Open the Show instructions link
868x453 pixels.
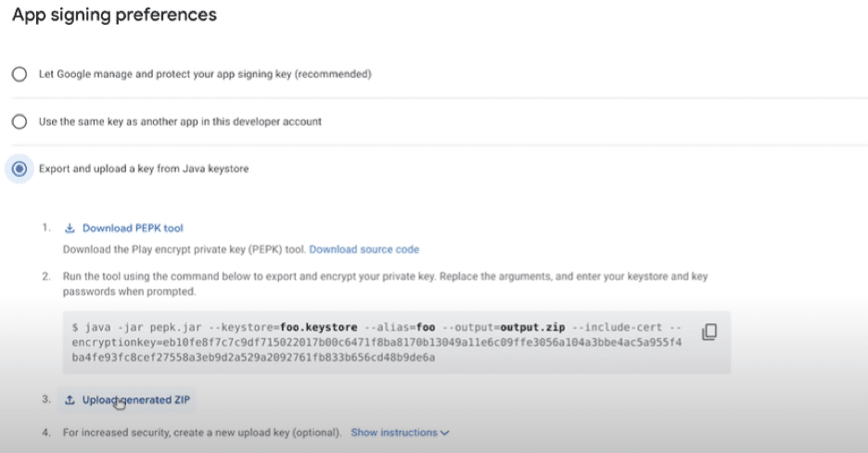click(393, 433)
